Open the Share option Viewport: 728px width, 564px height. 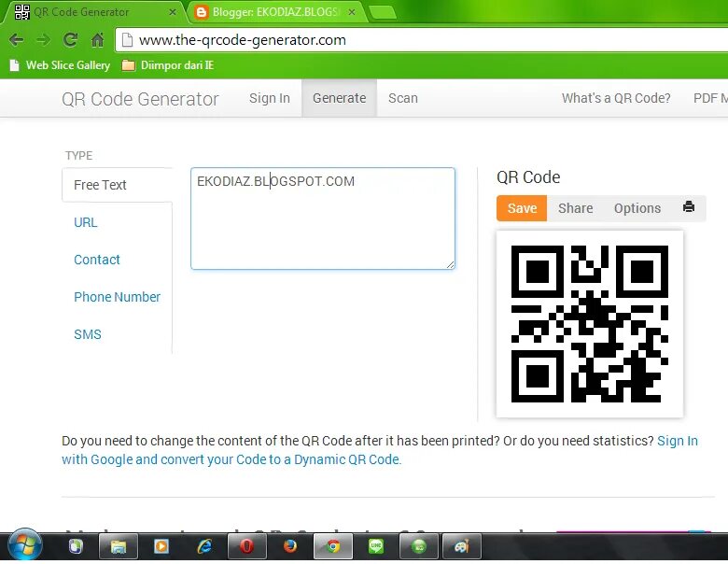click(x=575, y=208)
